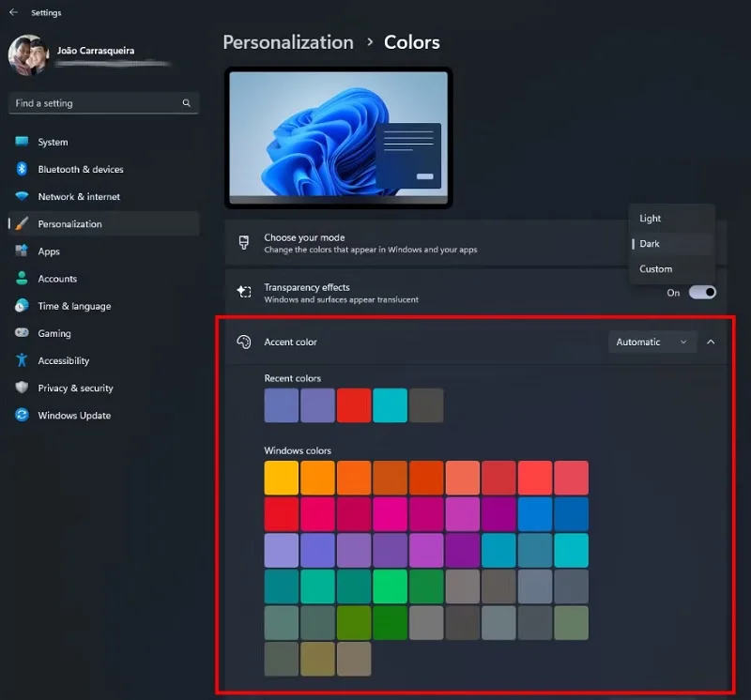
Task: Open System settings page
Action: tap(104, 142)
